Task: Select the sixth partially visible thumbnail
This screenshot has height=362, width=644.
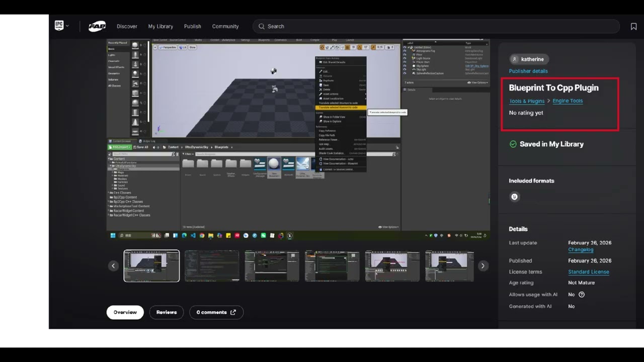Action: (x=449, y=266)
